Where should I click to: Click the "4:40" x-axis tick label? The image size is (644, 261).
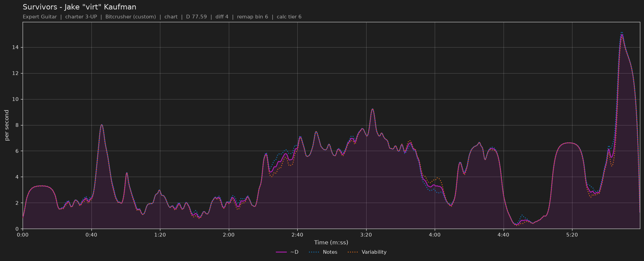504,235
